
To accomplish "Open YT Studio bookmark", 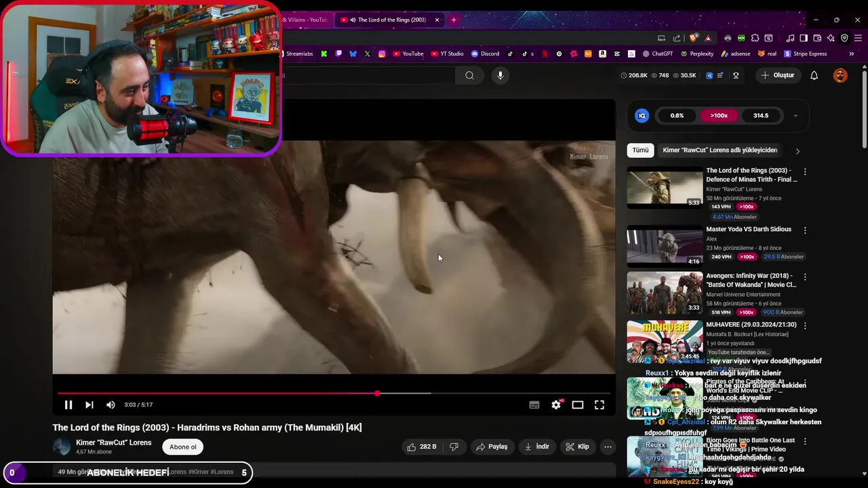I will [448, 54].
